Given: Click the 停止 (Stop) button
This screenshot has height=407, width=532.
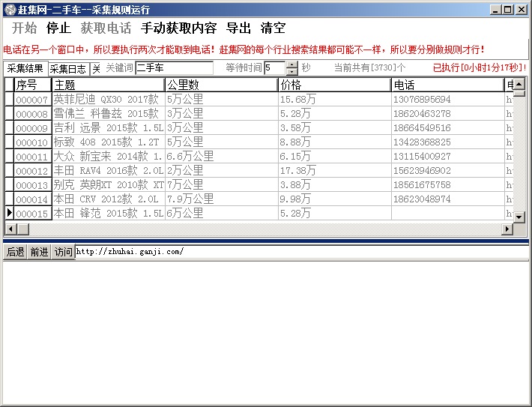Looking at the screenshot, I should (x=58, y=28).
